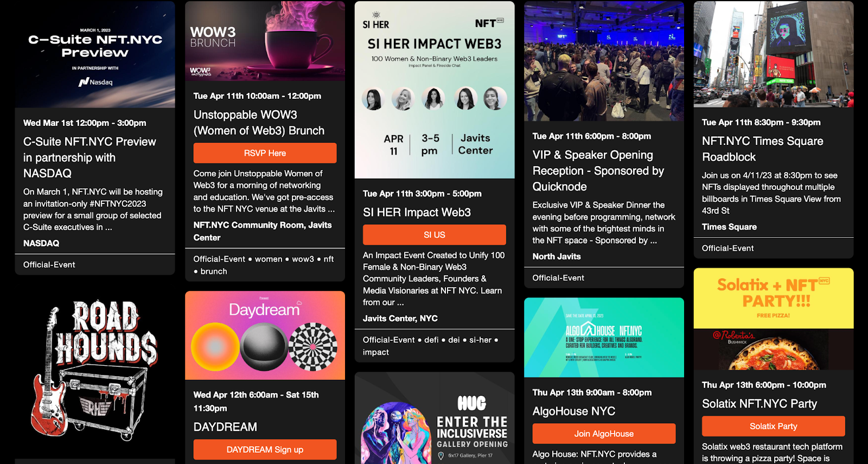868x464 pixels.
Task: Click 'Tue Apr 11th 10:00am - 12:00pm' date
Action: tap(257, 96)
